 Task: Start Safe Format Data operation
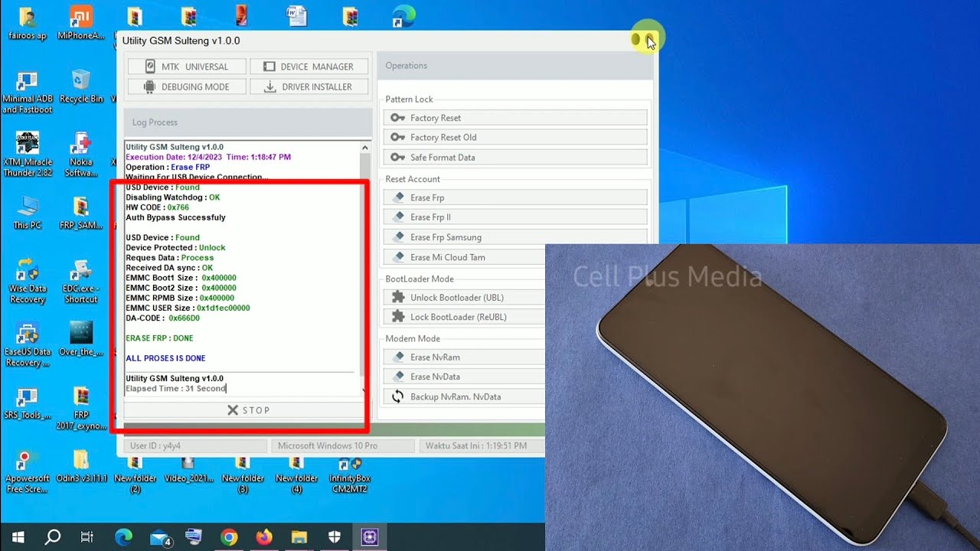(515, 158)
